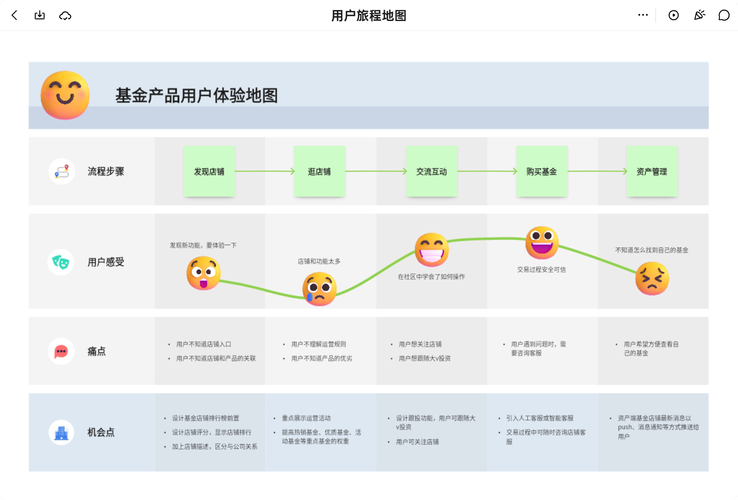Click pain point 用户不知道店铺入口
Viewport: 738px width, 500px height.
pos(204,344)
